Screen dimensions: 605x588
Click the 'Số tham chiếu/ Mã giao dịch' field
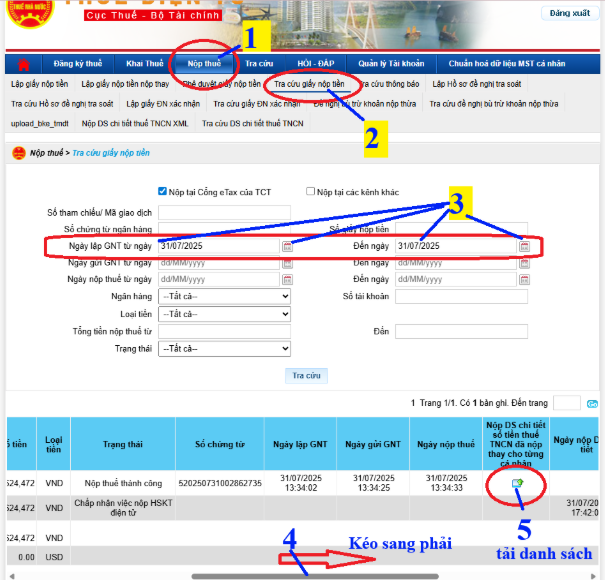223,212
